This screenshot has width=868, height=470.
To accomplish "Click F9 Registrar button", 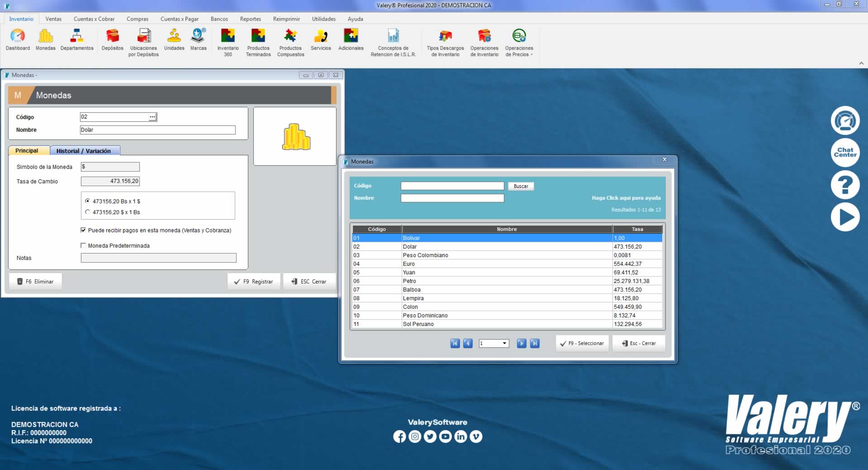I will pyautogui.click(x=254, y=282).
